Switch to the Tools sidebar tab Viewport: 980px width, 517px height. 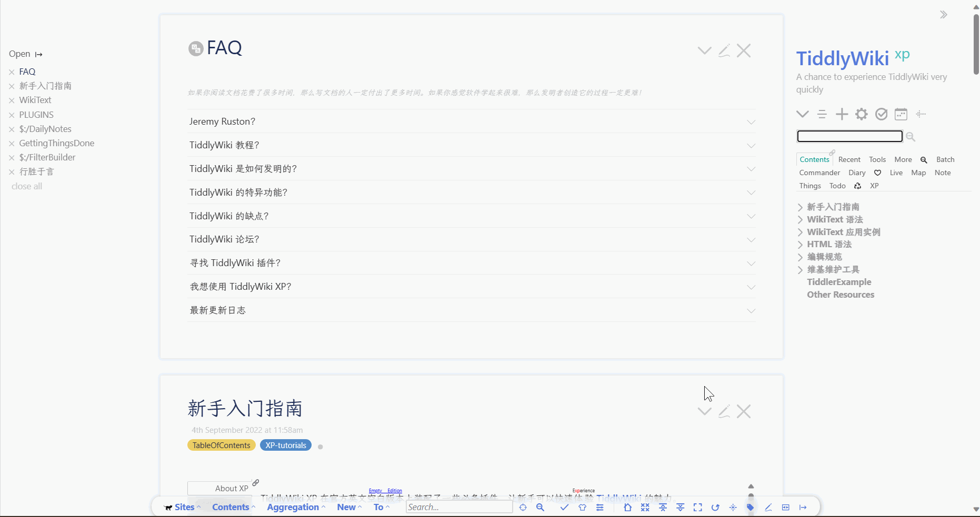pos(877,160)
